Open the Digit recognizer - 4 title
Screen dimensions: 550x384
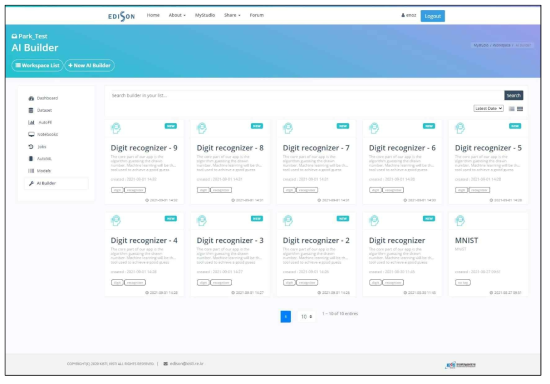(144, 241)
